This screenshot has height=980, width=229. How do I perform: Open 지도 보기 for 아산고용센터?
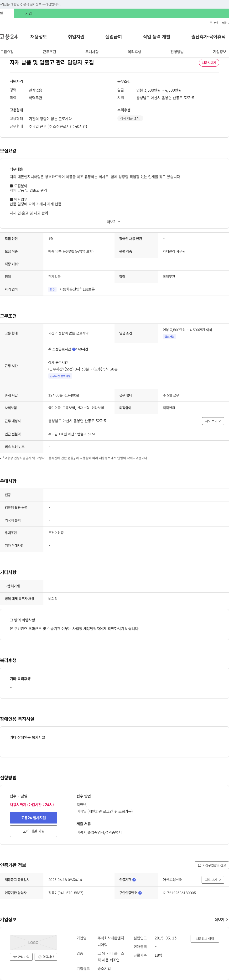pyautogui.click(x=213, y=880)
